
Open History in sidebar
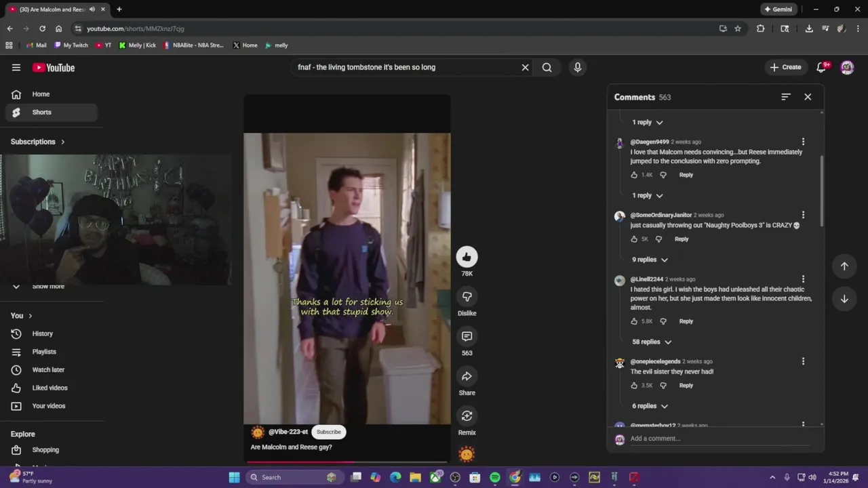click(x=52, y=333)
